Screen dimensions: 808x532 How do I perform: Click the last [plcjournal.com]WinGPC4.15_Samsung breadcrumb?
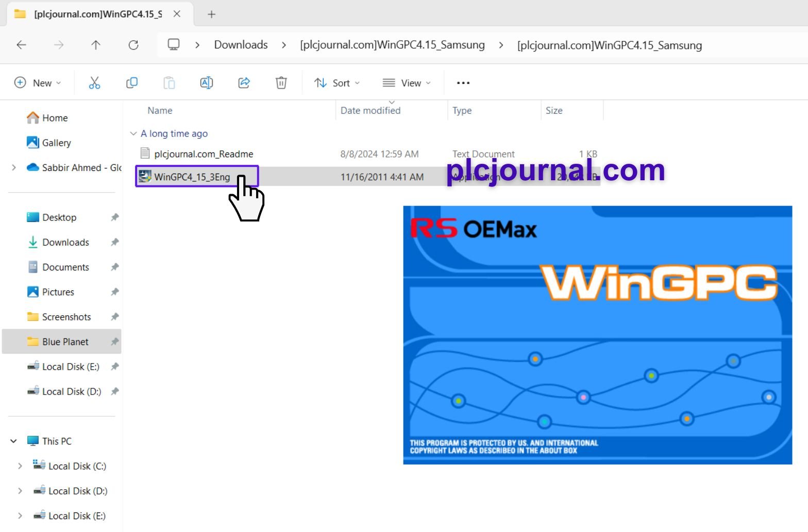[610, 45]
